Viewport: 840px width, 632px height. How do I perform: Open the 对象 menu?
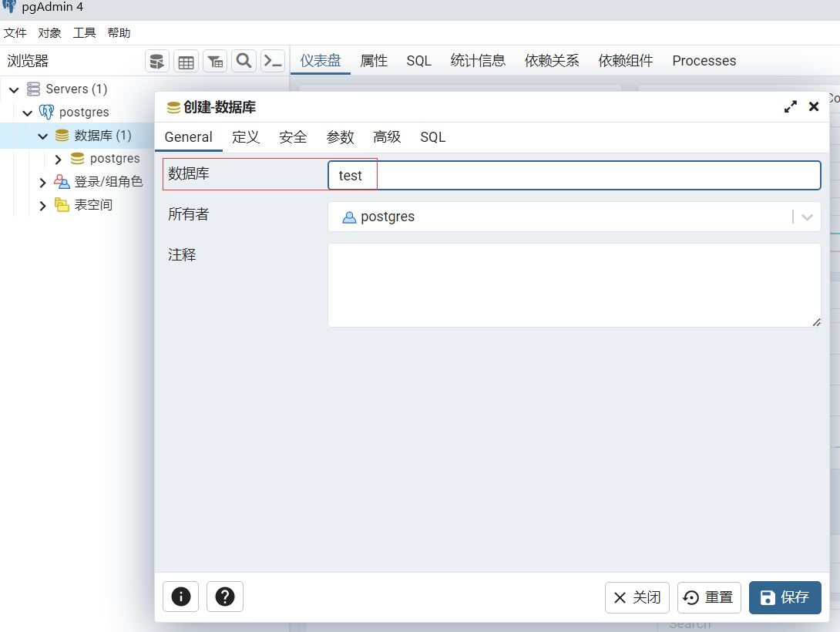click(x=50, y=33)
